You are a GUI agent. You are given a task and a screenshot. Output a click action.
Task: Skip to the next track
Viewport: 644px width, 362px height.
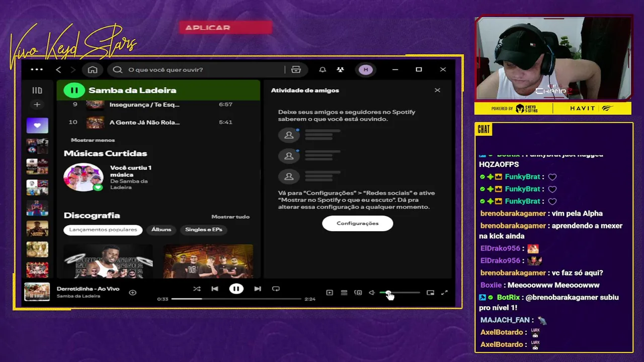point(258,289)
